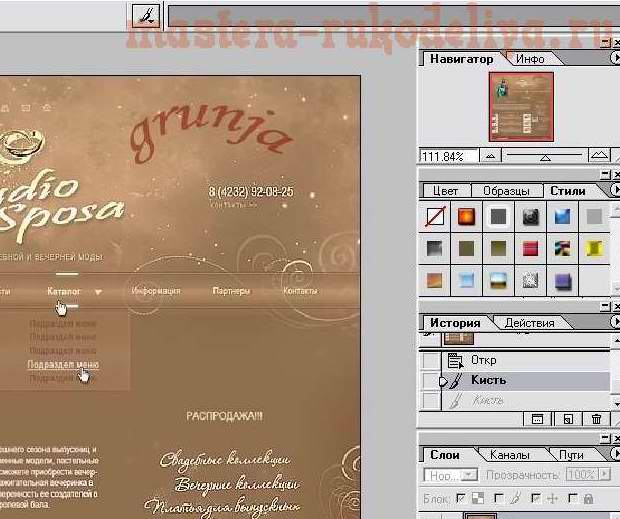Viewport: 620px width, 519px height.
Task: Switch to the Каналы tab
Action: click(509, 455)
